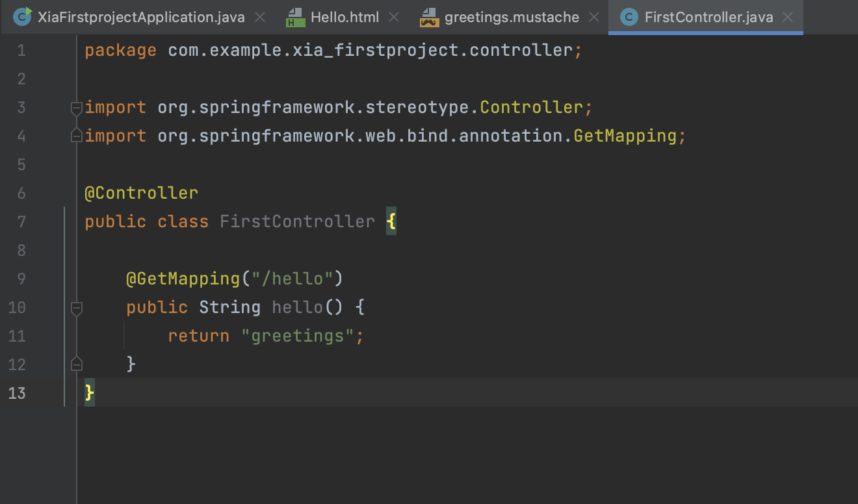The height and width of the screenshot is (504, 858).
Task: Click the String return type
Action: [229, 307]
